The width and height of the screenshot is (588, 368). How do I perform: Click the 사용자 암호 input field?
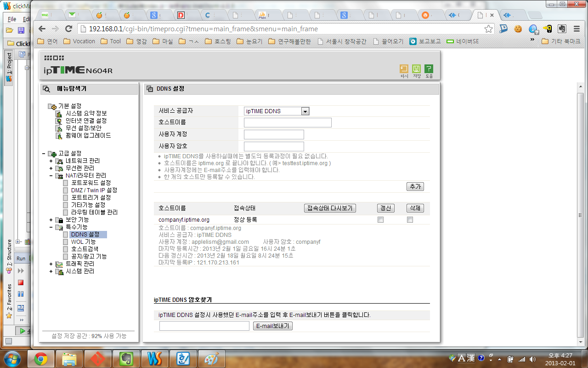(274, 146)
